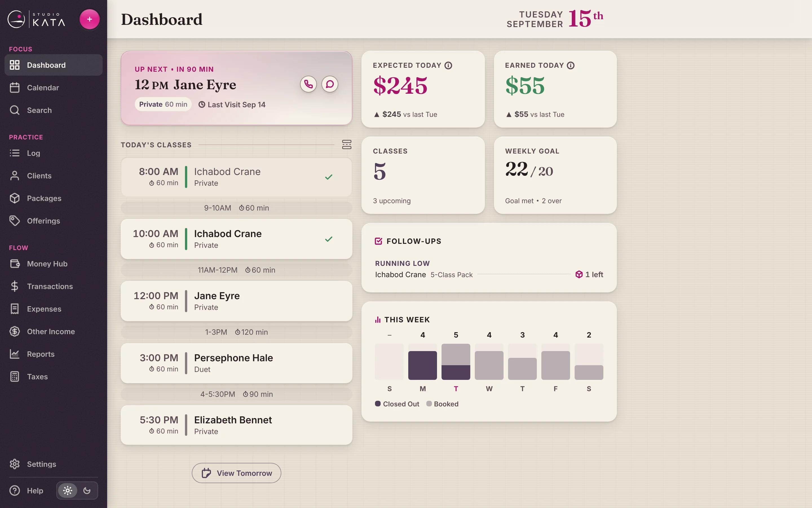Open the Log page
Image resolution: width=812 pixels, height=508 pixels.
pos(53,153)
